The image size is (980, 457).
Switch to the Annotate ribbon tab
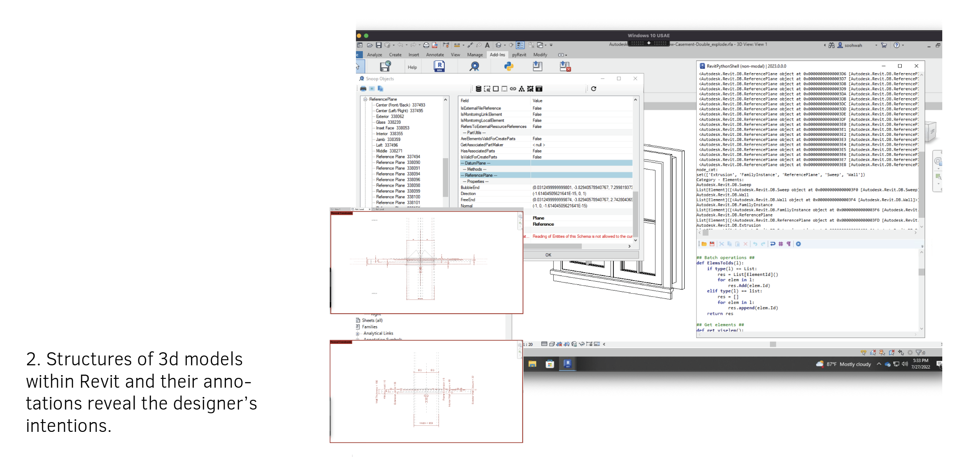pyautogui.click(x=435, y=55)
